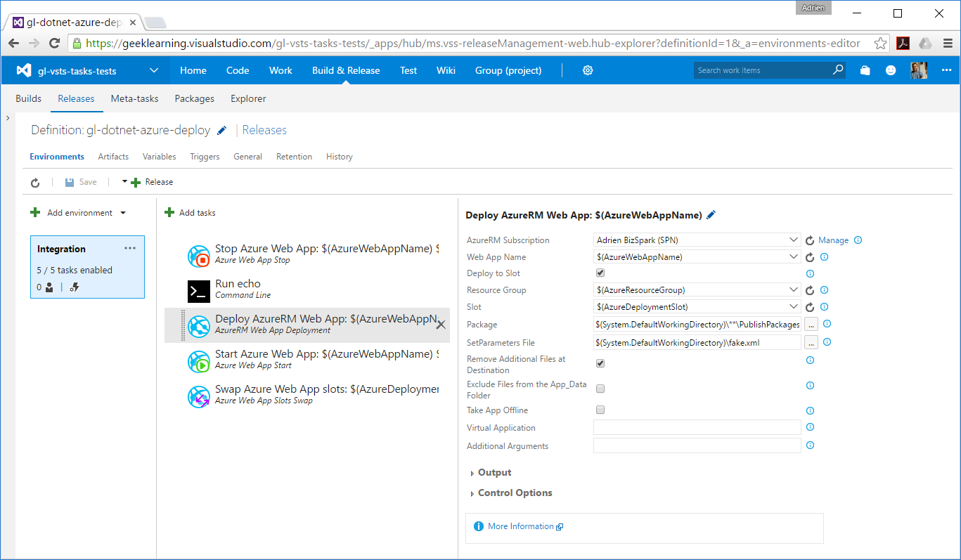The image size is (961, 560).
Task: Select the Swap Azure Web App slots task
Action: point(307,395)
